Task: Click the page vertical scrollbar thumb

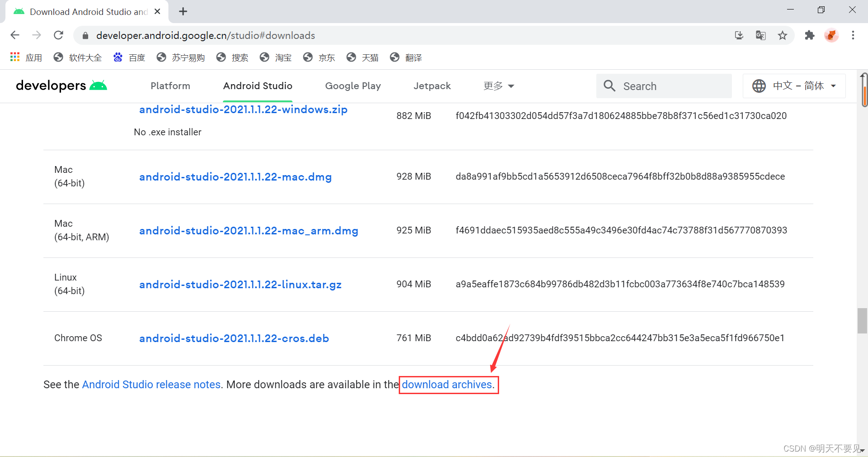Action: (x=862, y=320)
